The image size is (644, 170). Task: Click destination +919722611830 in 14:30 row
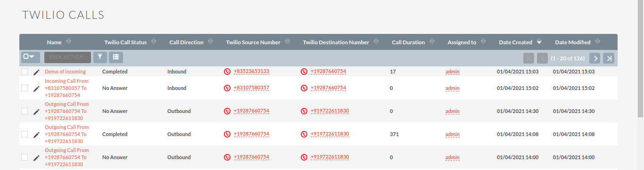coord(330,111)
